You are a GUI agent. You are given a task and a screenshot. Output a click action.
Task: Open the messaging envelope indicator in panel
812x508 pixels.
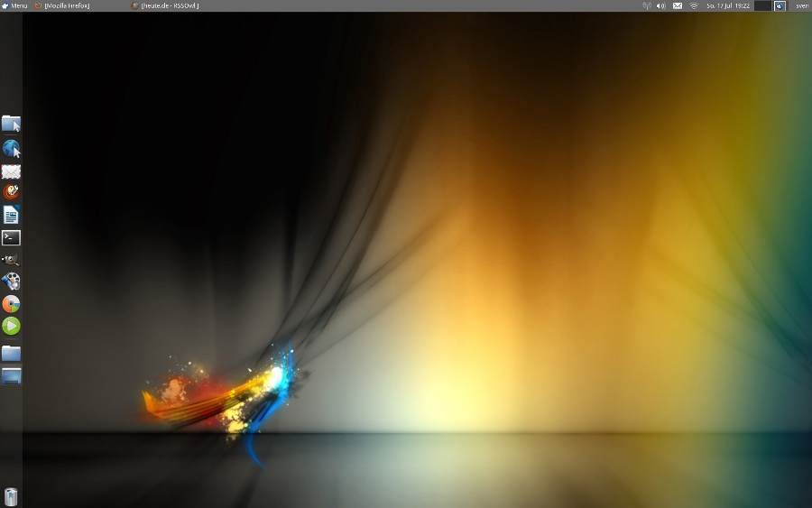click(678, 5)
